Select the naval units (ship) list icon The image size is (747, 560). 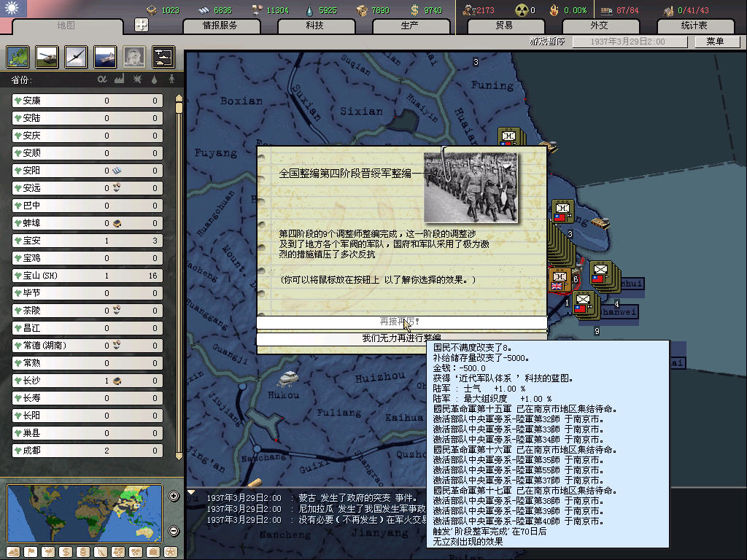104,56
